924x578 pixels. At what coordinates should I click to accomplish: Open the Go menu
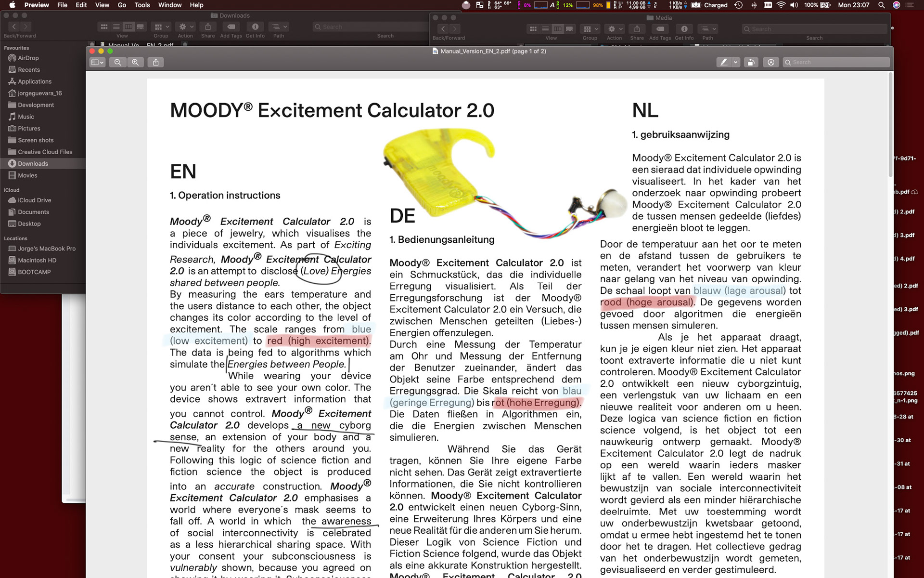(x=122, y=5)
